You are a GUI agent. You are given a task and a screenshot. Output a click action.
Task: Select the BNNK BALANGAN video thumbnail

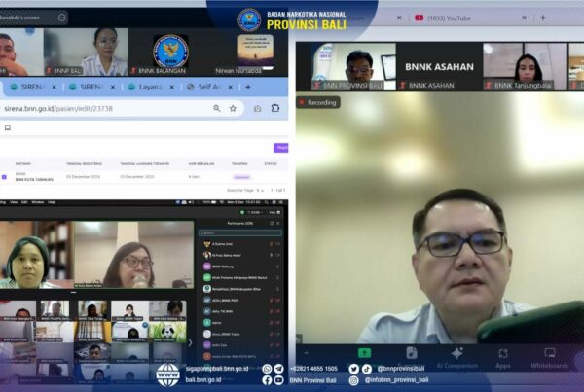tap(171, 52)
